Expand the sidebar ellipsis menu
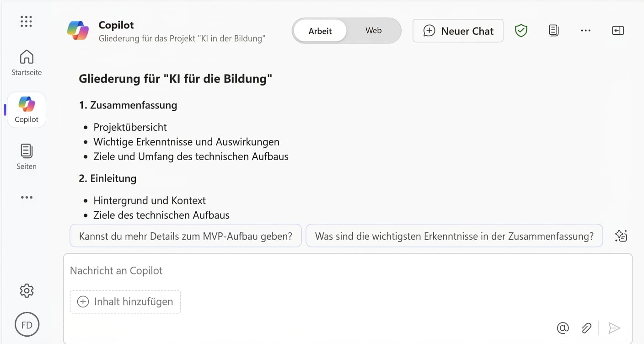 pyautogui.click(x=26, y=197)
